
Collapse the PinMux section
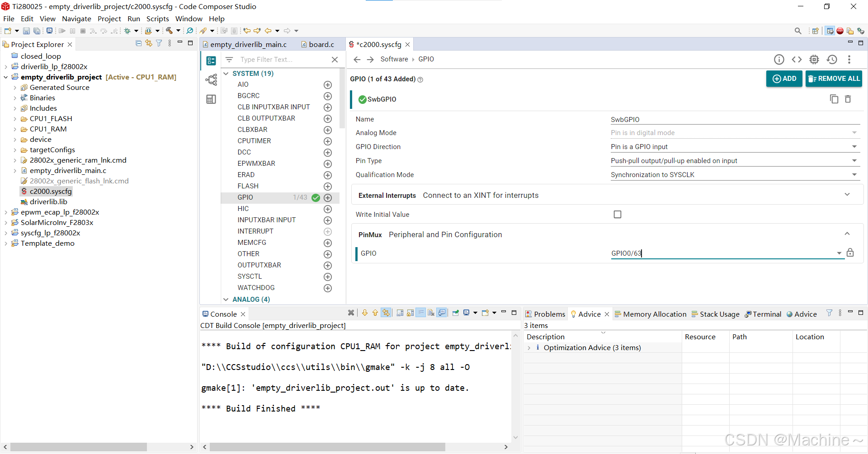847,234
